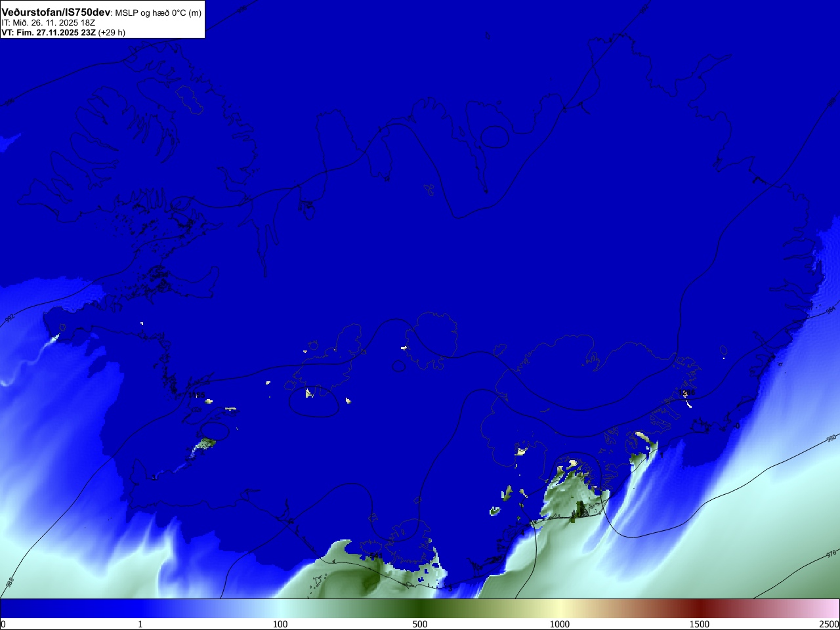Click the colorbar label 1500

tap(700, 624)
